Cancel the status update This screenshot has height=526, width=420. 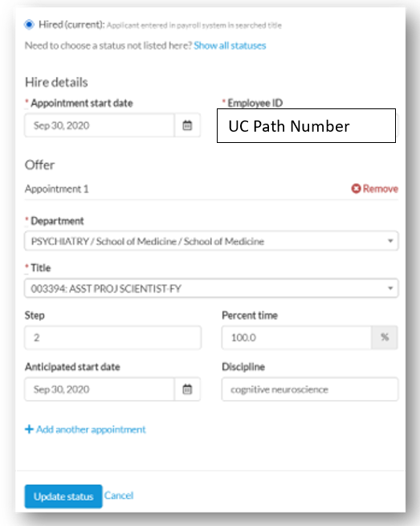[x=119, y=495]
